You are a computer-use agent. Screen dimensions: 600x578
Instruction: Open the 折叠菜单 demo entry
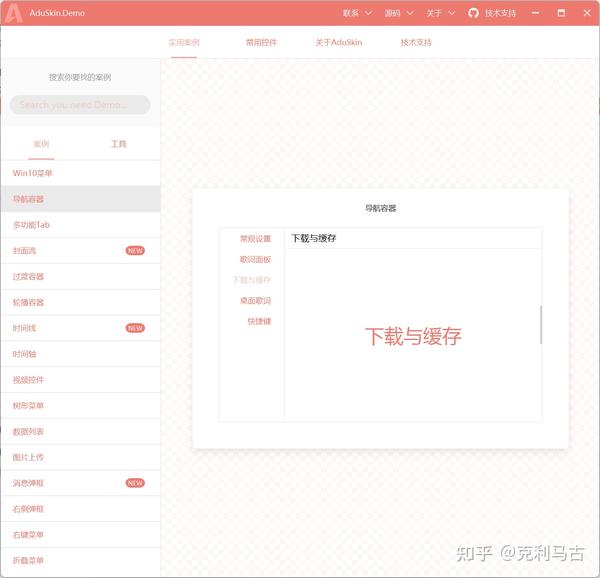click(x=80, y=560)
